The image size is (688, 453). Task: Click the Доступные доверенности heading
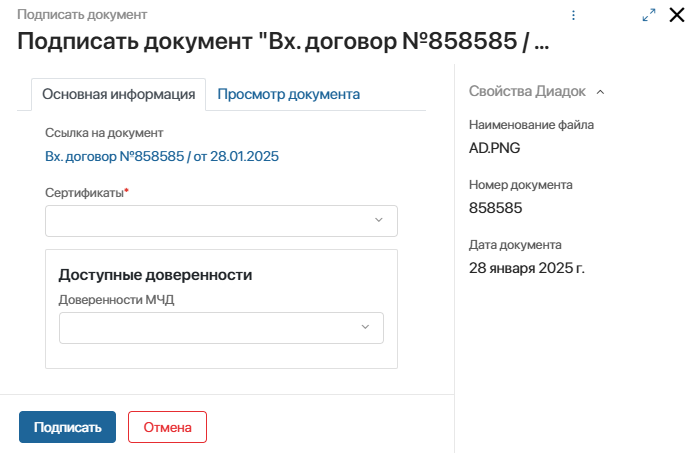pyautogui.click(x=155, y=274)
